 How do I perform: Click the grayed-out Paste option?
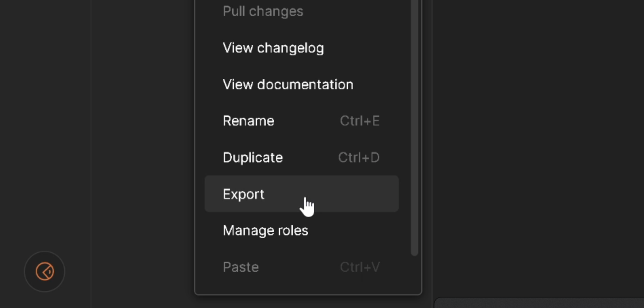(x=241, y=267)
